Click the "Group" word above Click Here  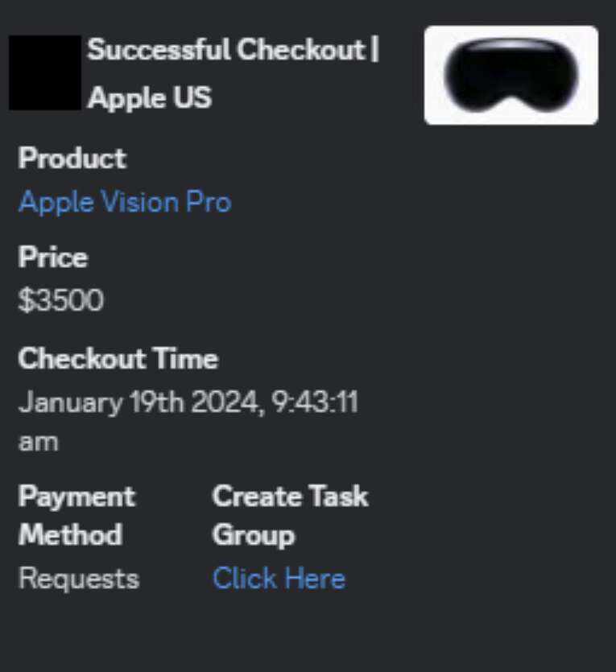click(x=254, y=535)
